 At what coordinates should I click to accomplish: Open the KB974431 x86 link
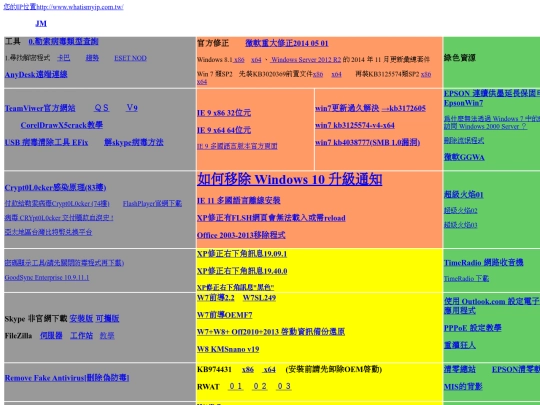tap(248, 370)
